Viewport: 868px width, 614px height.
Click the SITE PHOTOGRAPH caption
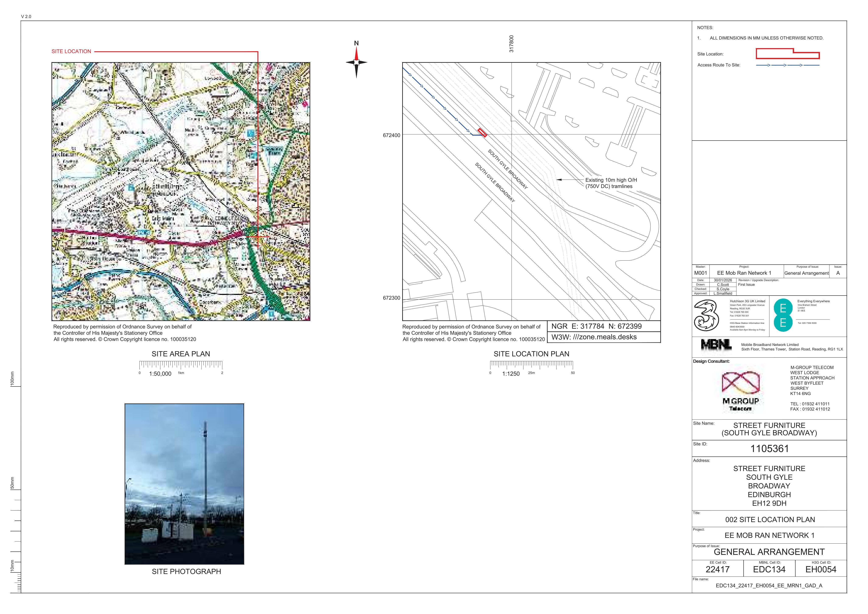[186, 571]
